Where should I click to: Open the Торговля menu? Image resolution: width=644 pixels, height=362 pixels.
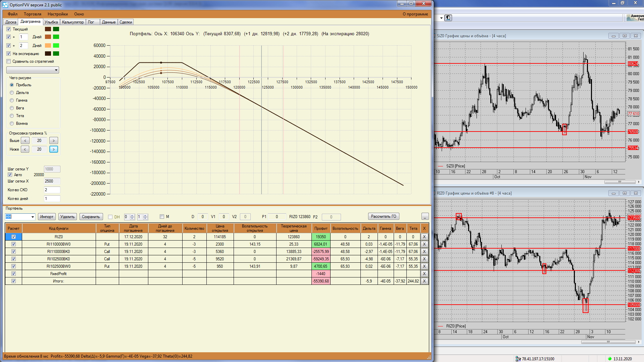[33, 14]
